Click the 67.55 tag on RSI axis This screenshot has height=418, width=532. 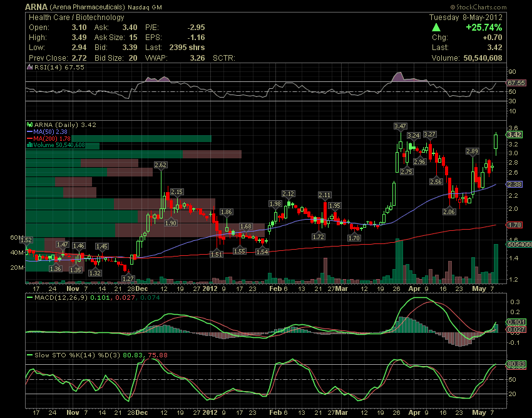(x=516, y=83)
